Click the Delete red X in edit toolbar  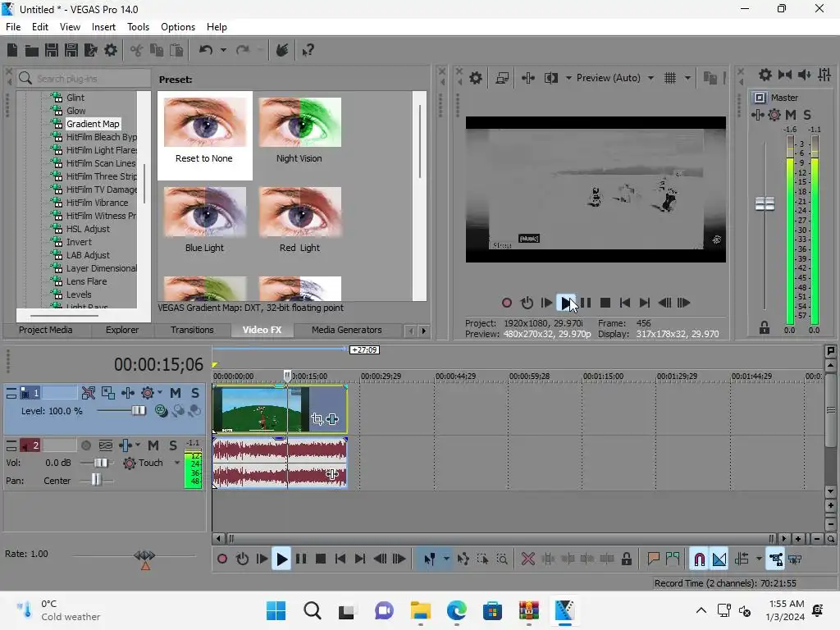528,559
